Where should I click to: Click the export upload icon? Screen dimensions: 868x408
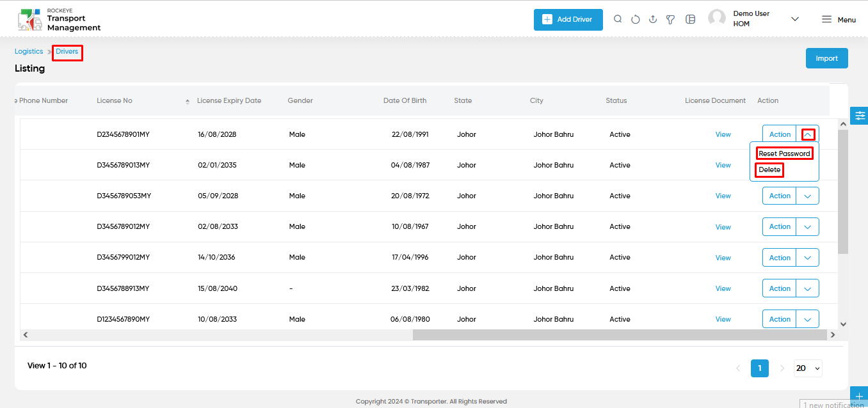653,19
